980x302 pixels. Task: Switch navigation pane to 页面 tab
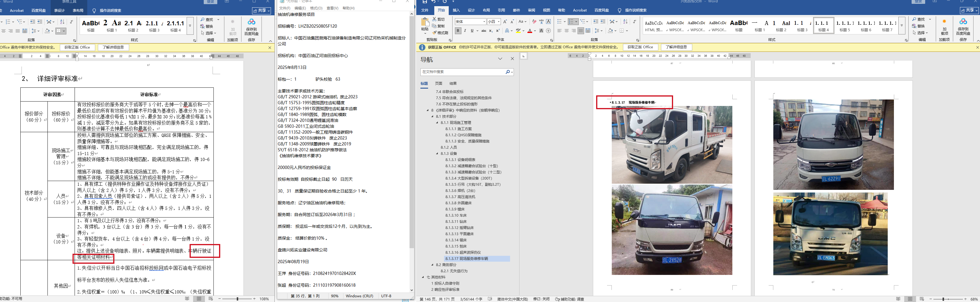point(439,84)
